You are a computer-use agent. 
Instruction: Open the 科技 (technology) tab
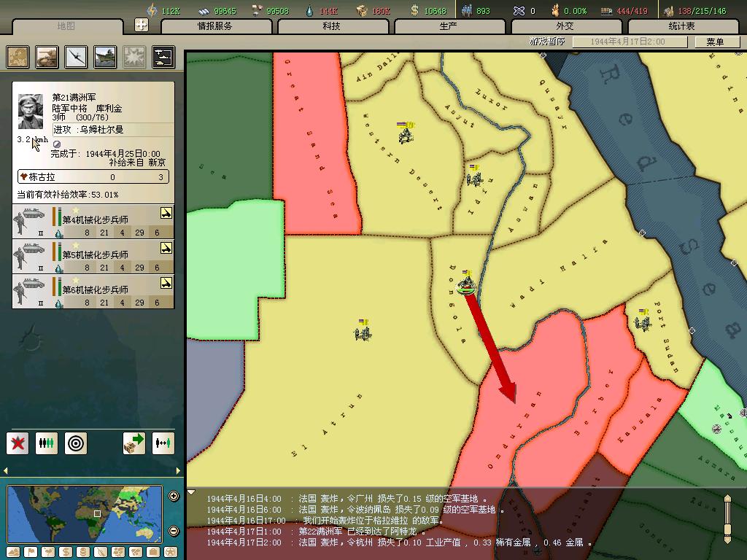tap(332, 26)
